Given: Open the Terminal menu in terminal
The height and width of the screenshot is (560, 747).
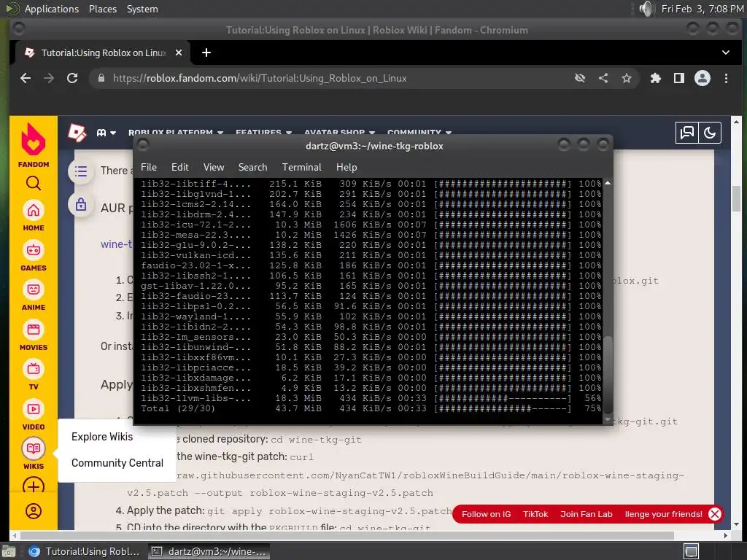Looking at the screenshot, I should (301, 167).
